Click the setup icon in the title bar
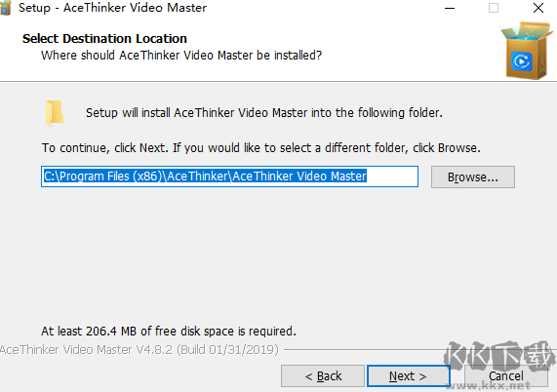557x392 pixels. pos(5,8)
